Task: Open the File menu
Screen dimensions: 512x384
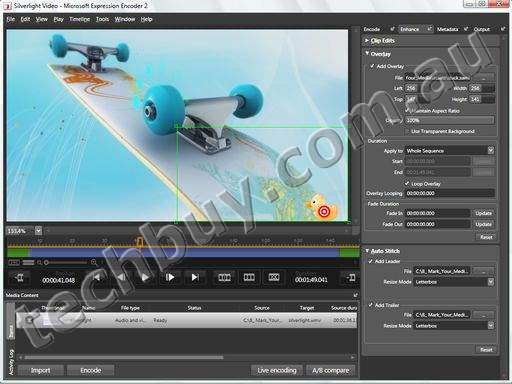Action: 10,19
